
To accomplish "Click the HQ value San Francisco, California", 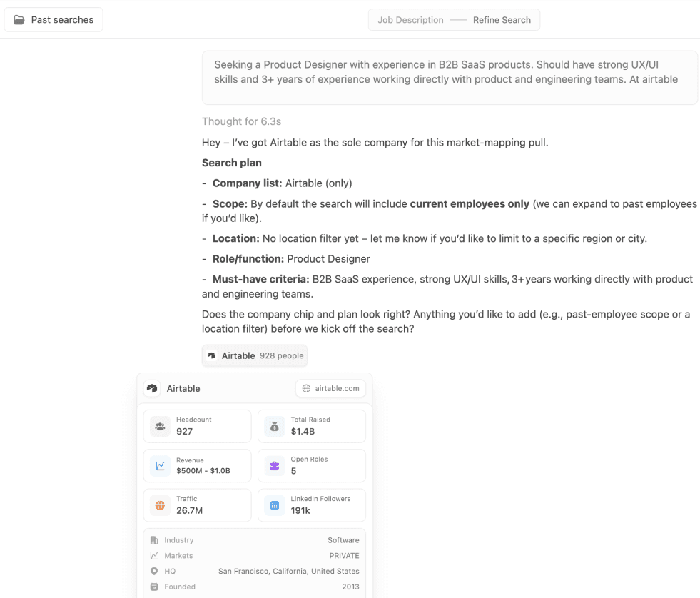I will [x=289, y=571].
